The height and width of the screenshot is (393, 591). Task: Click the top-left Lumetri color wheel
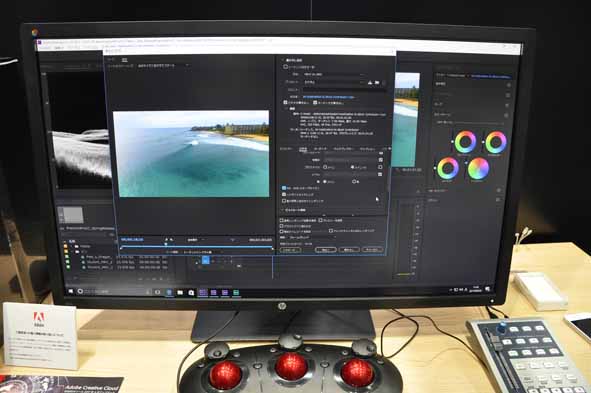coord(465,142)
